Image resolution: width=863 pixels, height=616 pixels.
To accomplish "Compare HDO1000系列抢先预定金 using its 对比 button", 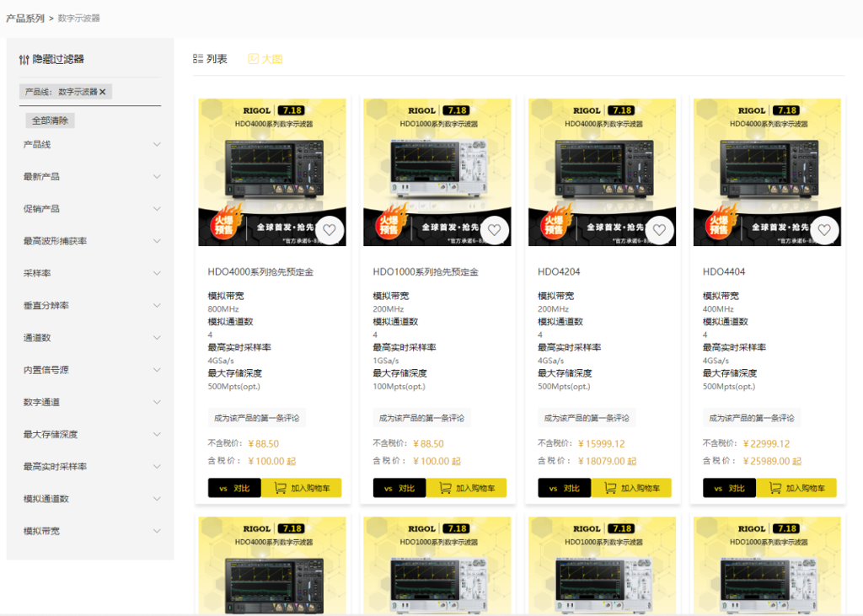I will [x=399, y=488].
